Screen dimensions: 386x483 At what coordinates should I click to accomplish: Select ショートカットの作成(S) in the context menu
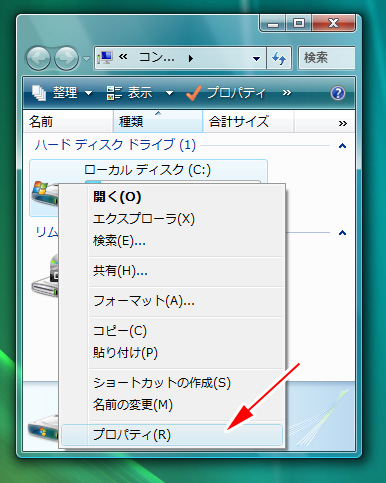pos(172,383)
